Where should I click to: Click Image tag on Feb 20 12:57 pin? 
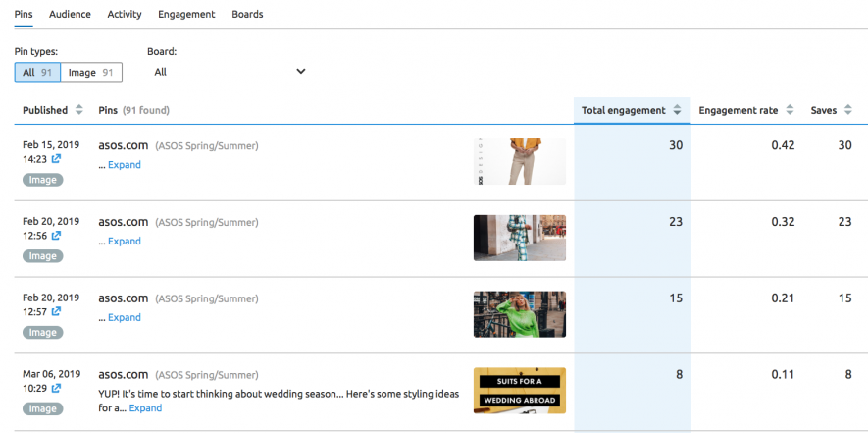(42, 333)
